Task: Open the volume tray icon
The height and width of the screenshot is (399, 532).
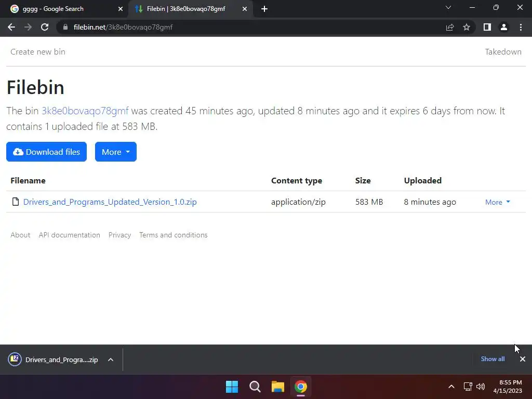Action: (x=481, y=387)
